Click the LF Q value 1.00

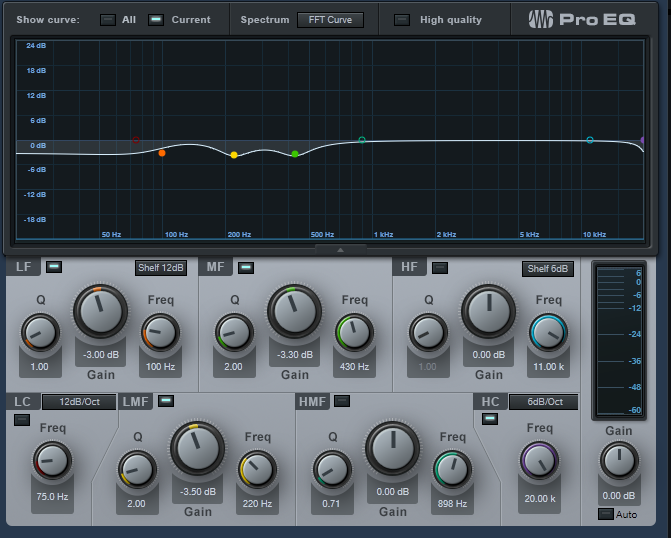click(40, 367)
